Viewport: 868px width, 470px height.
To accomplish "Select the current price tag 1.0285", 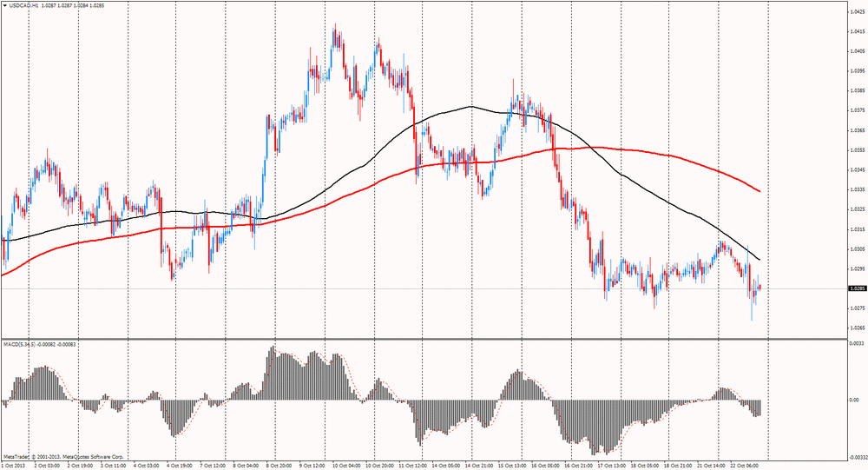I will (857, 288).
